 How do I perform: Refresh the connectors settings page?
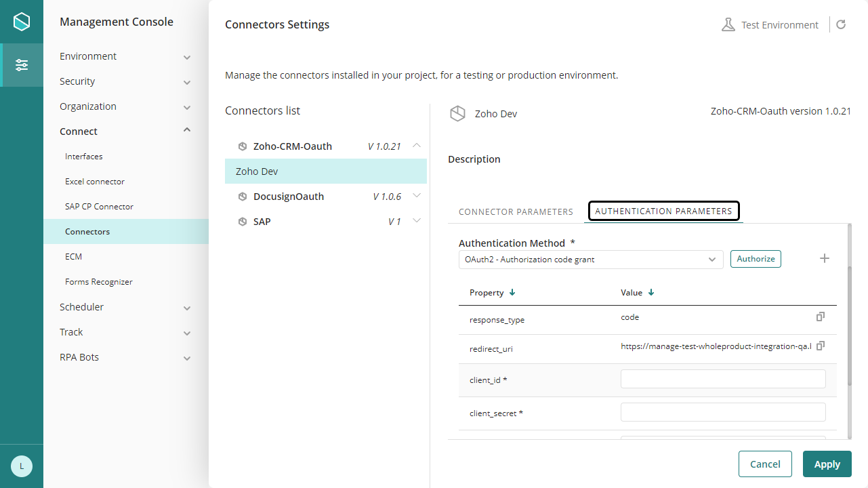[x=841, y=25]
